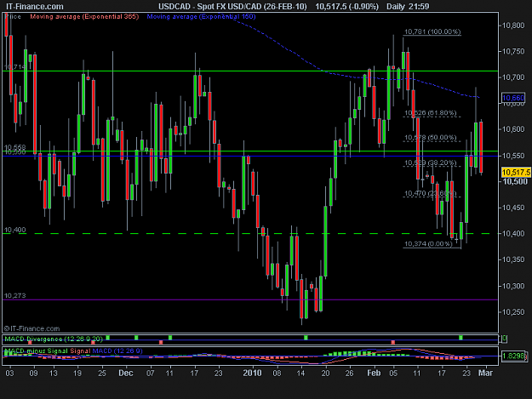Click the Price legend label
532x399 pixels.
pos(13,16)
